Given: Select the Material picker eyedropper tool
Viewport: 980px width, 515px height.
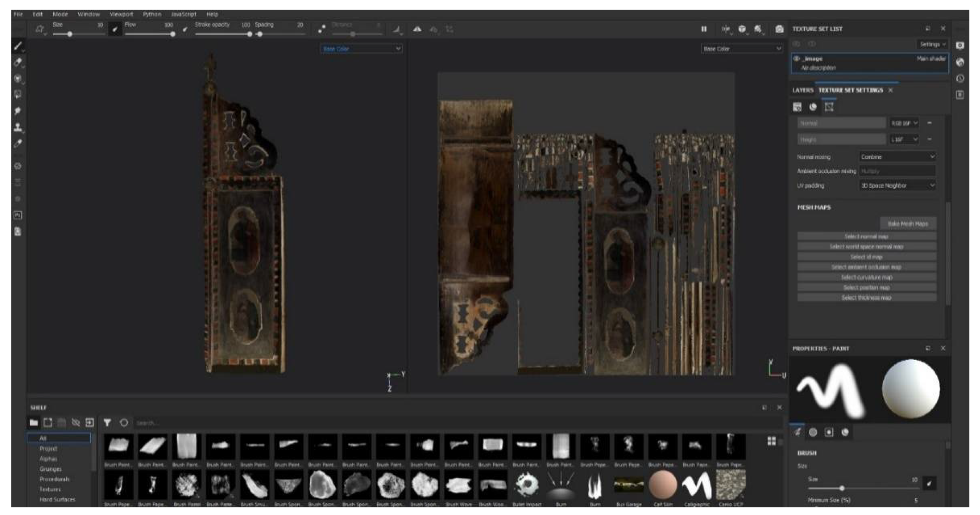Looking at the screenshot, I should tap(17, 143).
